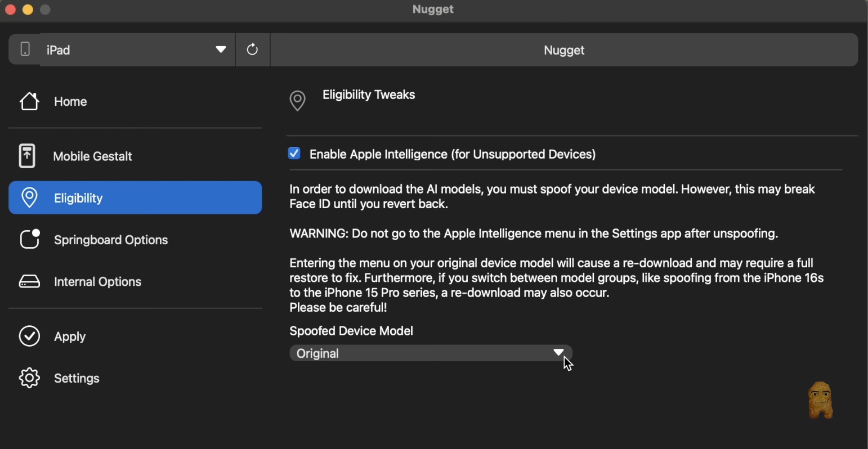Click the Enable Apple Intelligence label text

tap(453, 155)
